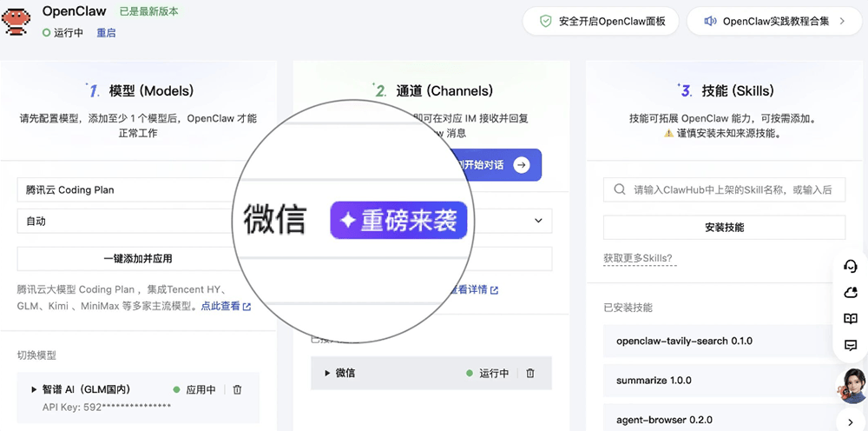Click the 重启 restart link

pyautogui.click(x=106, y=33)
